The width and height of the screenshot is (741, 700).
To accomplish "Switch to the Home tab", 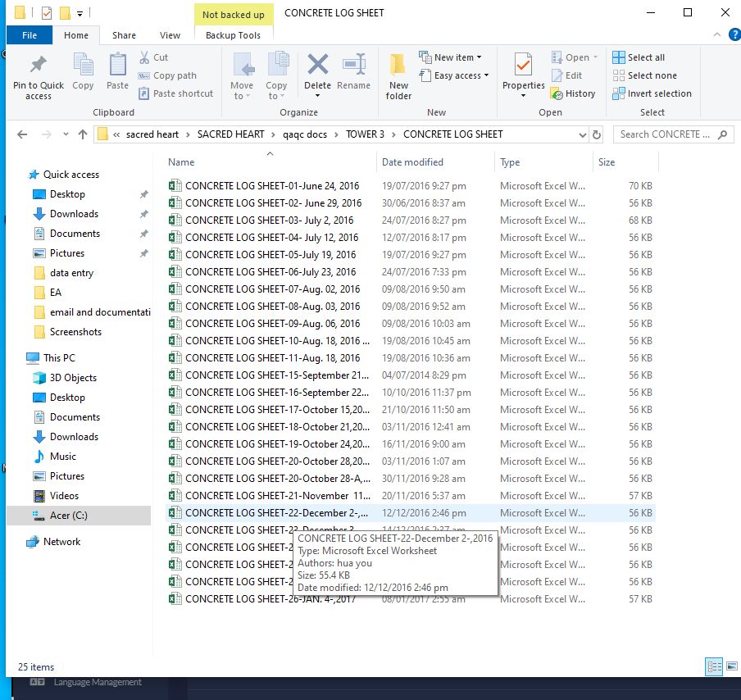I will click(x=76, y=35).
